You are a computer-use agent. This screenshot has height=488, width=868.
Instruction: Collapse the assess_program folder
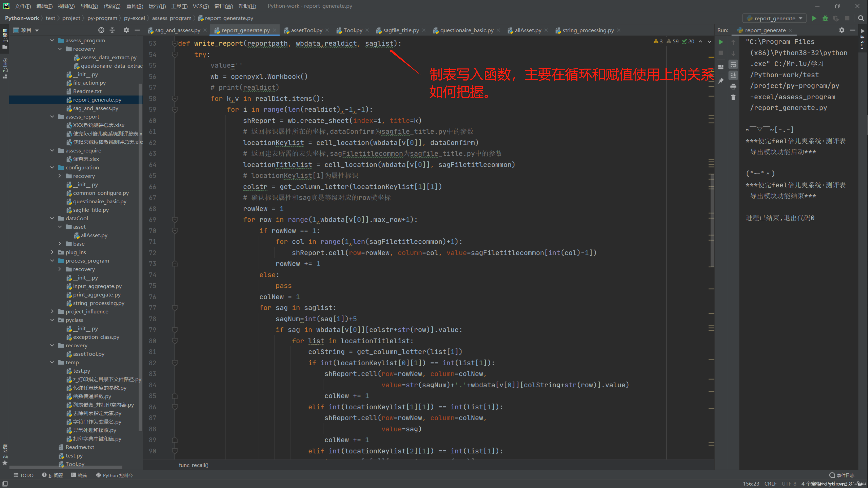(52, 40)
